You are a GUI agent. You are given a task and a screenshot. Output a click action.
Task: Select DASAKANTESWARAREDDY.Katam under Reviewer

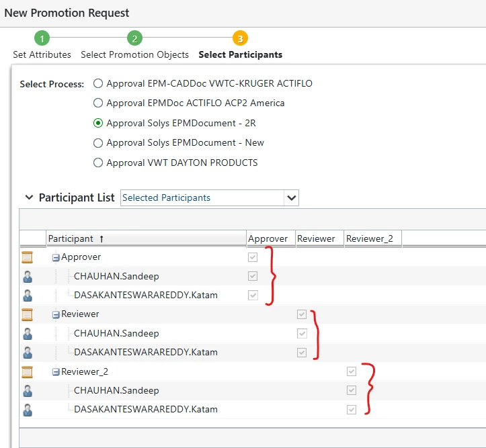(146, 353)
